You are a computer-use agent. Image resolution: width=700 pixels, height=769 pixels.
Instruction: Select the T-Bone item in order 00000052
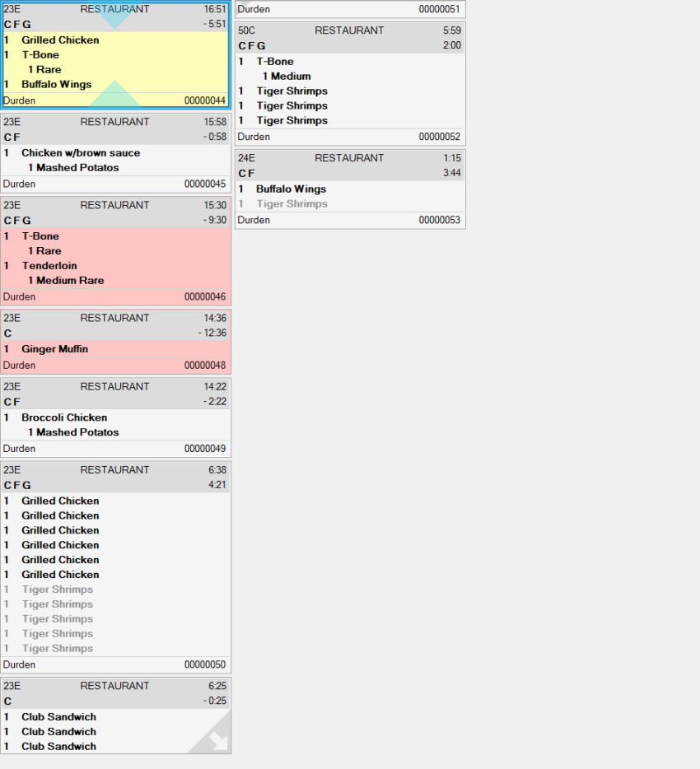[350, 61]
